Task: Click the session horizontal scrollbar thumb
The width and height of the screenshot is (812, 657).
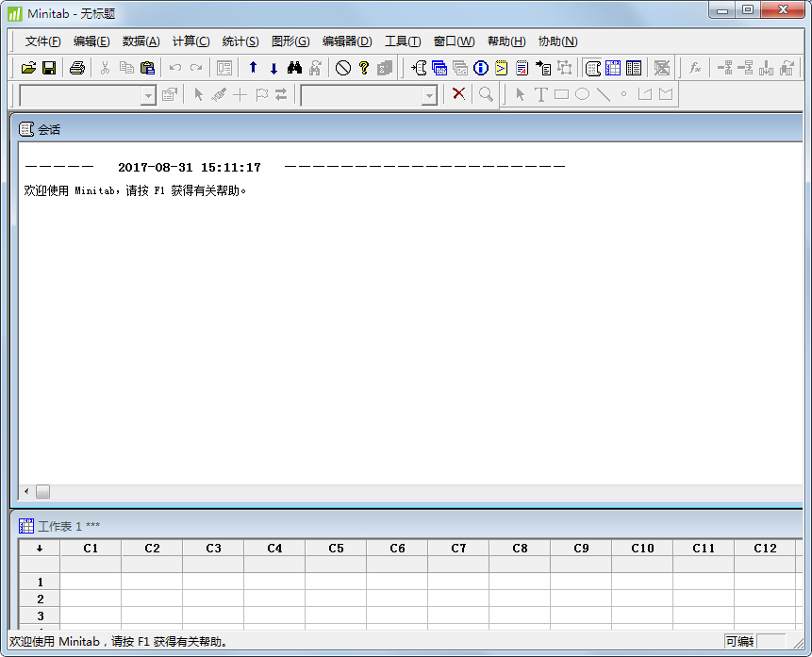Action: point(43,491)
